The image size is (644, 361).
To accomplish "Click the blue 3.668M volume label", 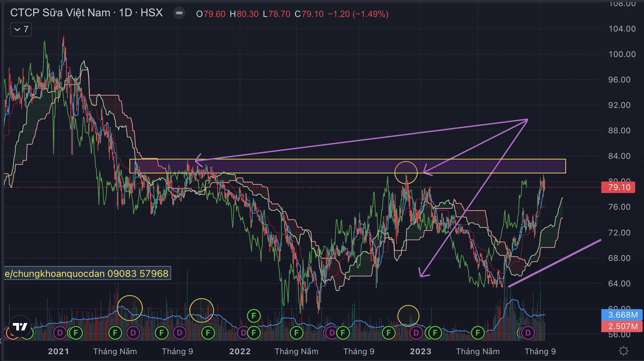I will click(621, 315).
